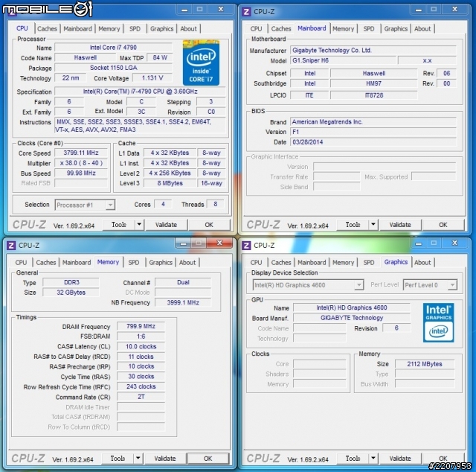
Task: Click the LPCIO value IT8728
Action: point(373,95)
